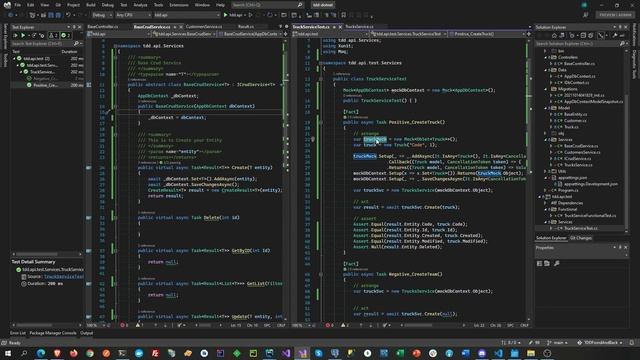This screenshot has height=360, width=640.
Task: Expand the Utils folder
Action: [546, 171]
